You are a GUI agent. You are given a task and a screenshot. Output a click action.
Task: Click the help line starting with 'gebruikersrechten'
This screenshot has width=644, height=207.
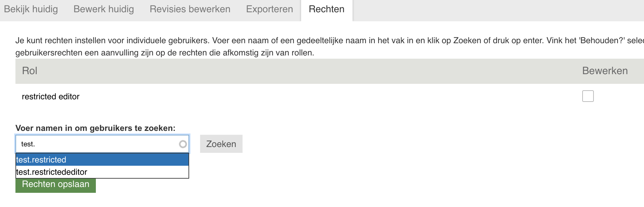[164, 53]
